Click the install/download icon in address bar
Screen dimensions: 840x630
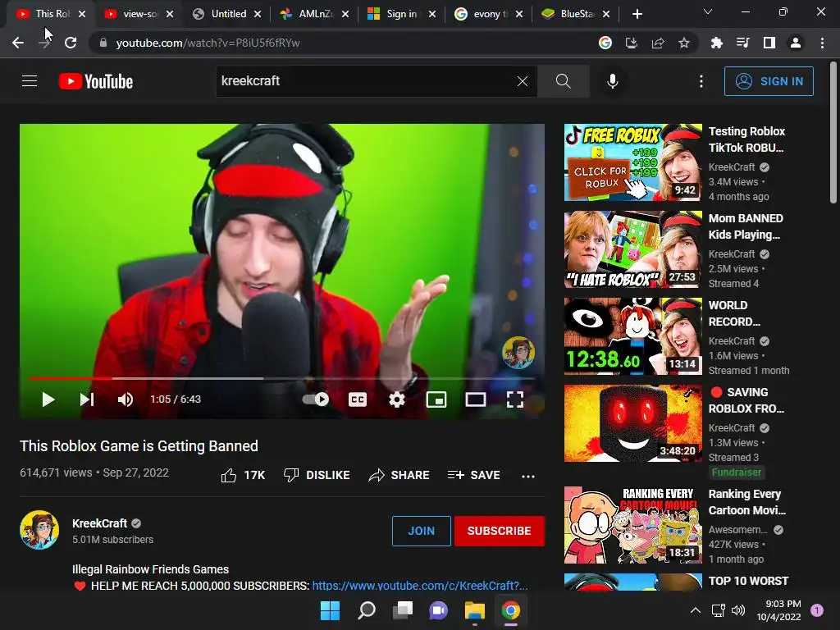632,43
